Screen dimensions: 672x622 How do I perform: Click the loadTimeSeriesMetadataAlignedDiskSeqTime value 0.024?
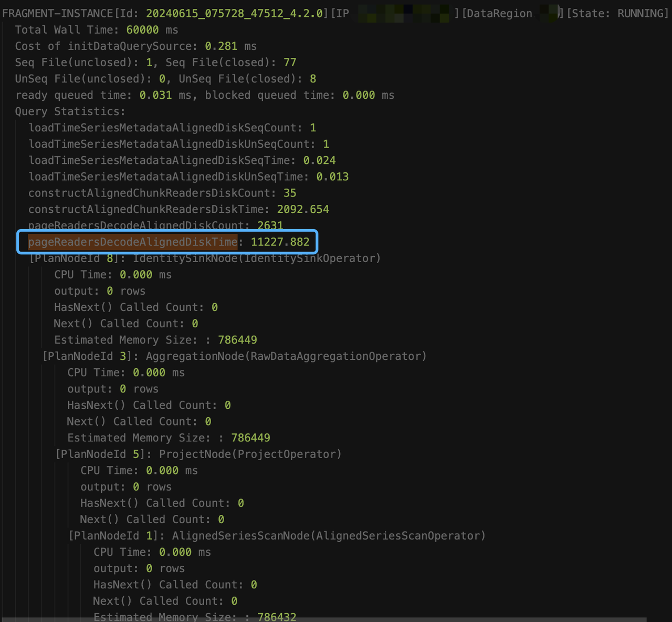(319, 160)
